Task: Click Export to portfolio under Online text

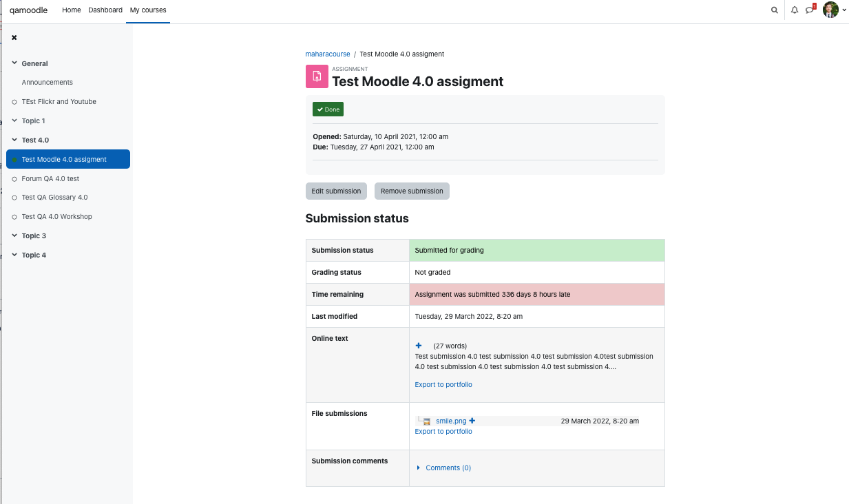Action: pyautogui.click(x=443, y=385)
